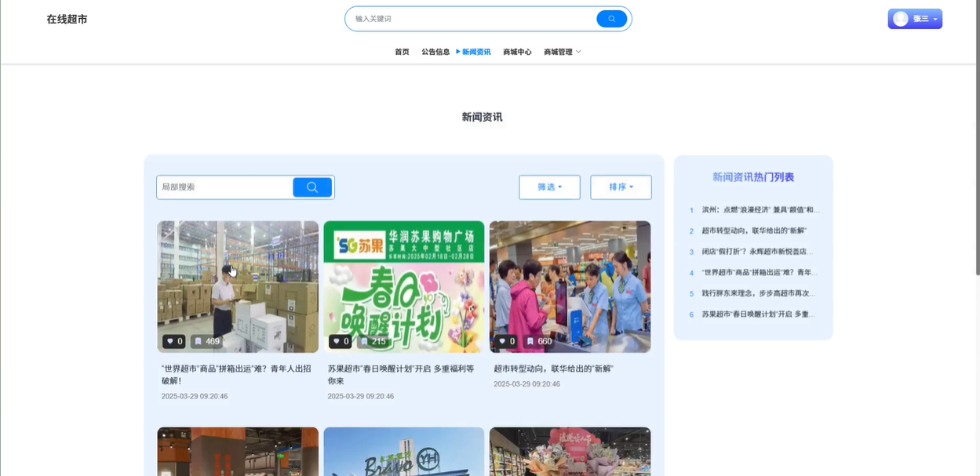Image resolution: width=980 pixels, height=476 pixels.
Task: Open the 筛选 filter dropdown
Action: pos(549,187)
